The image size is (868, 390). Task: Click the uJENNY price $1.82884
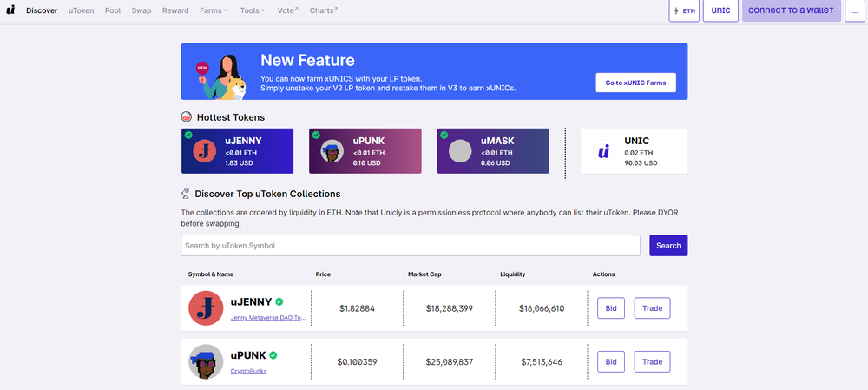coord(357,308)
